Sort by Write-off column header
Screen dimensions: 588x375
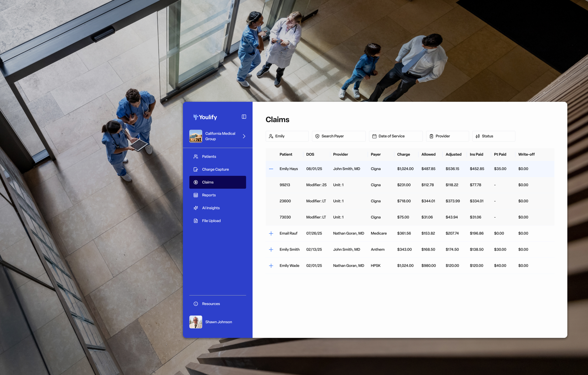(526, 154)
